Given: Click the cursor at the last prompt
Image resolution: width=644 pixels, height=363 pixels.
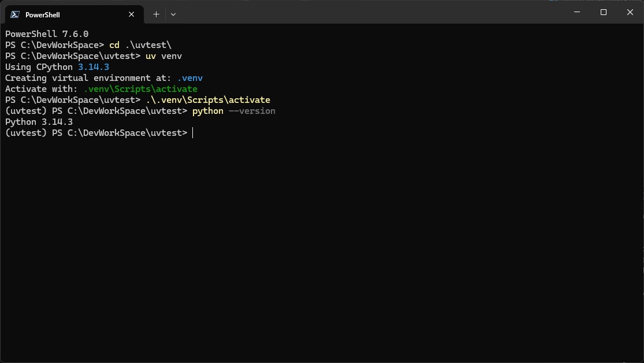Looking at the screenshot, I should [x=193, y=133].
